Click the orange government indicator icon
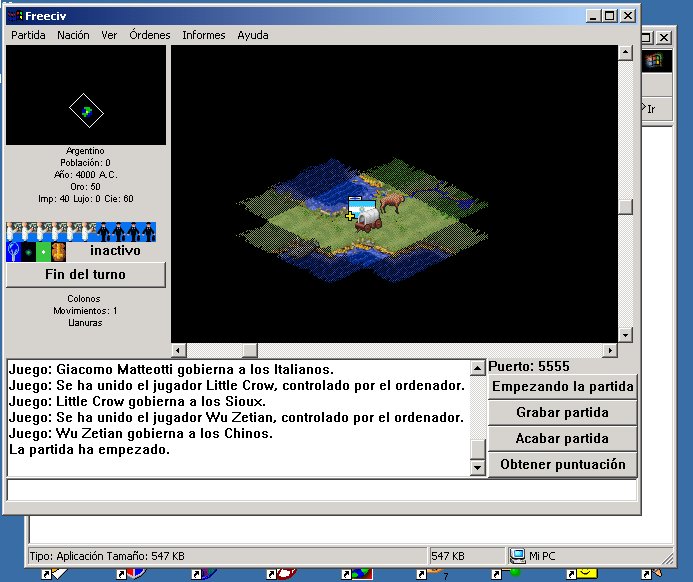 (x=58, y=250)
